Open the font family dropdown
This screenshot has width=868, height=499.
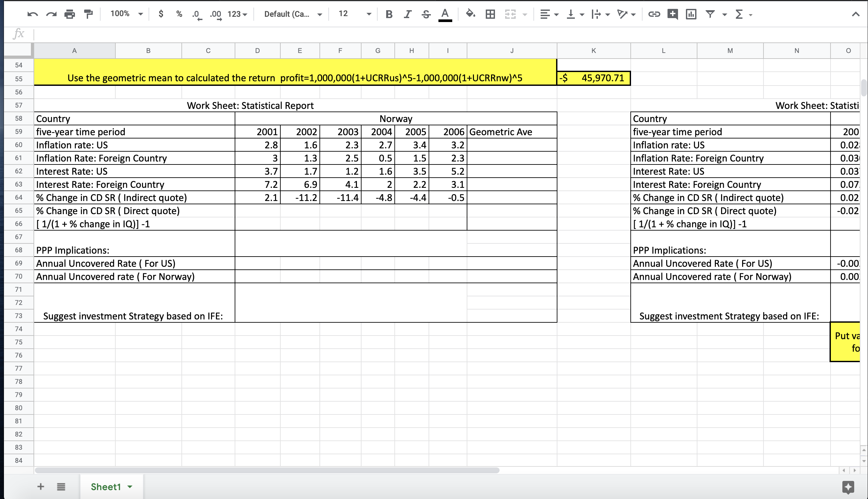click(x=293, y=14)
